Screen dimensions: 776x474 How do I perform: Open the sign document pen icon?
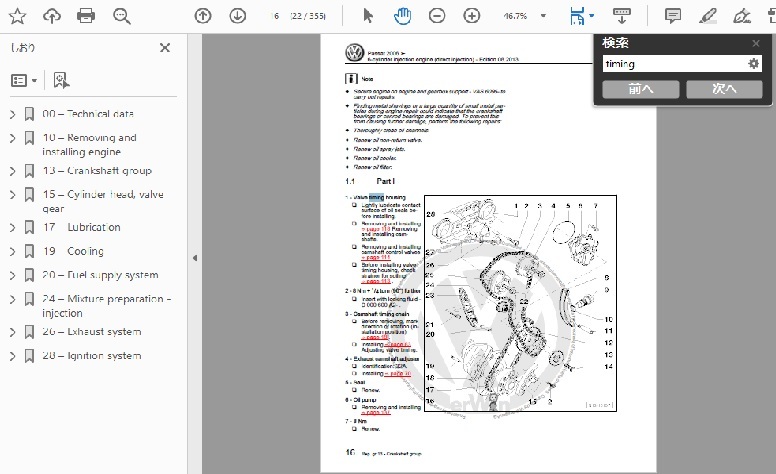tap(742, 16)
